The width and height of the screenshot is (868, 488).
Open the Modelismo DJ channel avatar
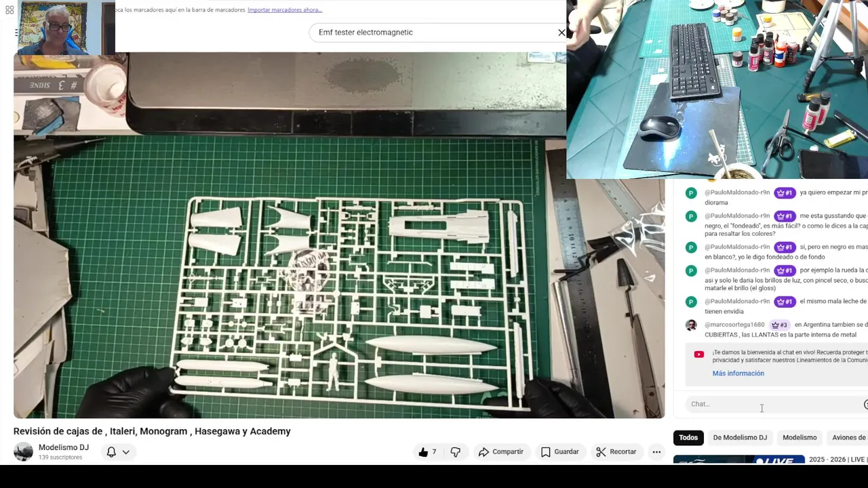point(23,452)
